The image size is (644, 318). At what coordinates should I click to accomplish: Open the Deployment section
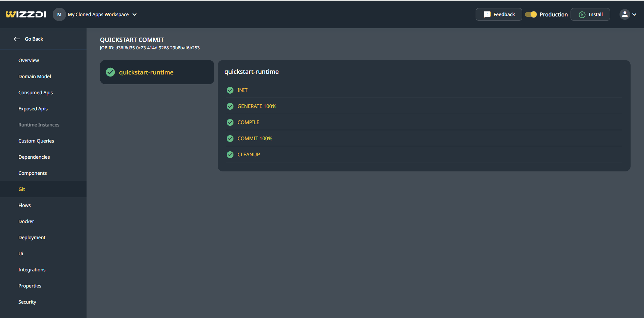click(32, 237)
